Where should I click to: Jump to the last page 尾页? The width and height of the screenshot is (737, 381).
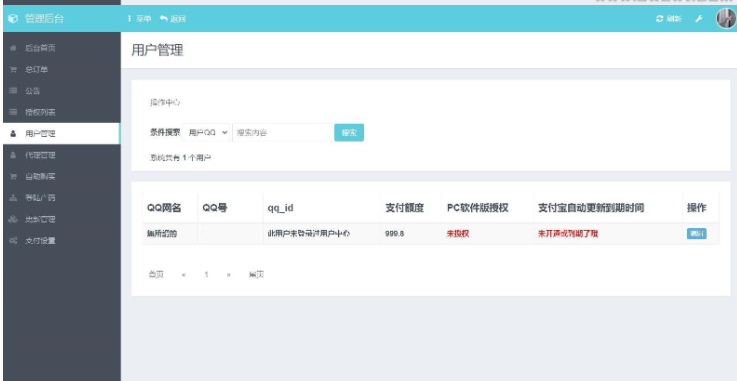pyautogui.click(x=256, y=274)
